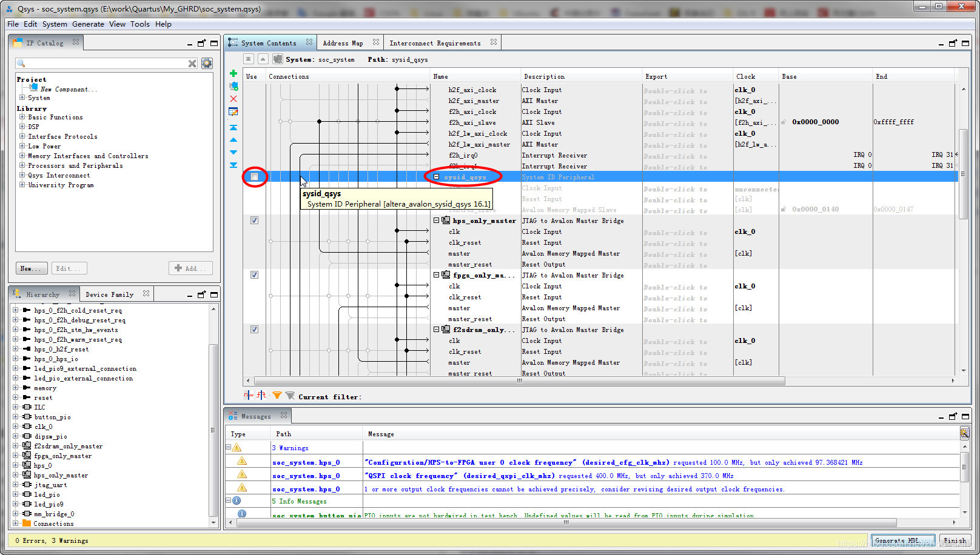The height and width of the screenshot is (555, 980).
Task: Select jtag_uart in the Hierarchy tree
Action: click(51, 485)
